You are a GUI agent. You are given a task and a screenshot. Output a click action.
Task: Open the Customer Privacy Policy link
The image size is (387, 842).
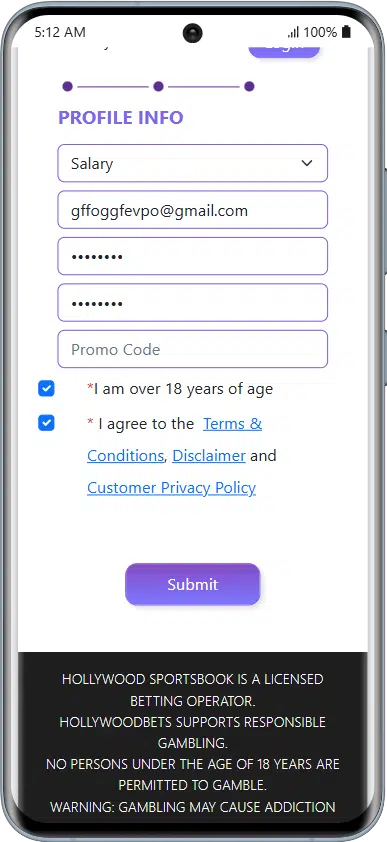171,488
